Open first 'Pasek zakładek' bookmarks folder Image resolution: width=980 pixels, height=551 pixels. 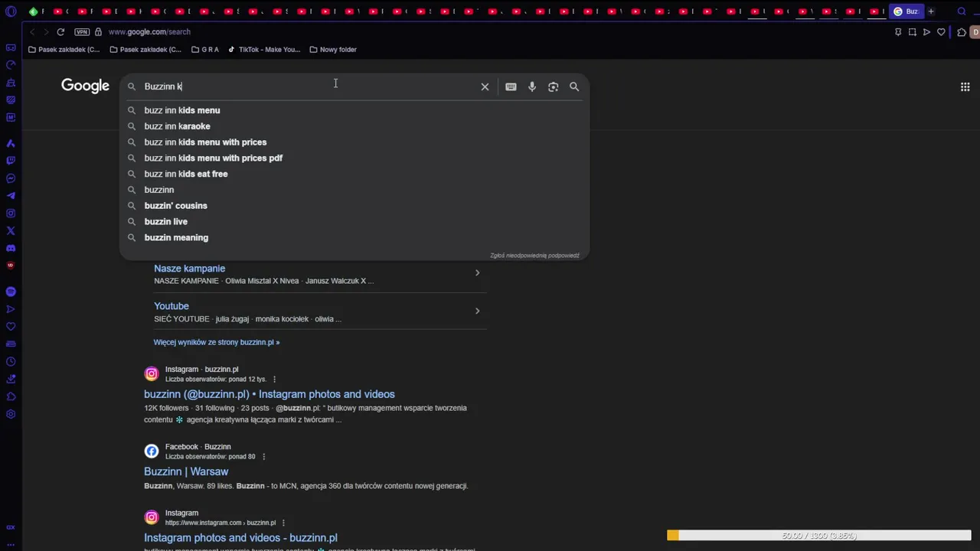64,50
